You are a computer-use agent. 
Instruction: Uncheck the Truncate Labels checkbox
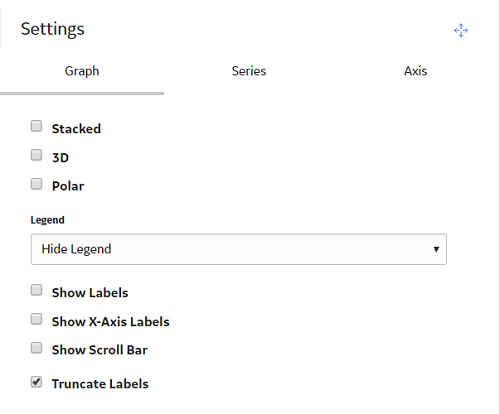coord(36,382)
